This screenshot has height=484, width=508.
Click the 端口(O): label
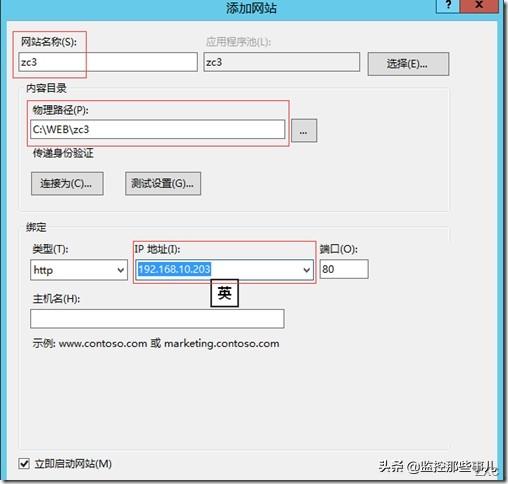point(338,249)
